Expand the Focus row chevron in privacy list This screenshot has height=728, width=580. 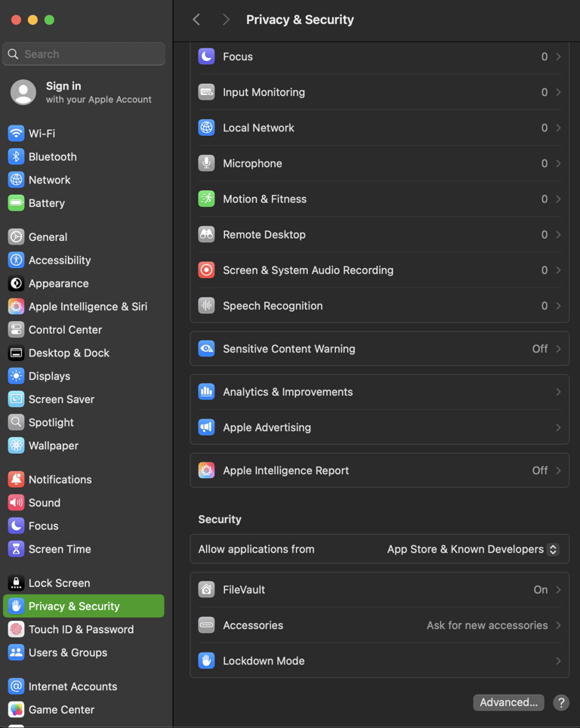pyautogui.click(x=558, y=57)
